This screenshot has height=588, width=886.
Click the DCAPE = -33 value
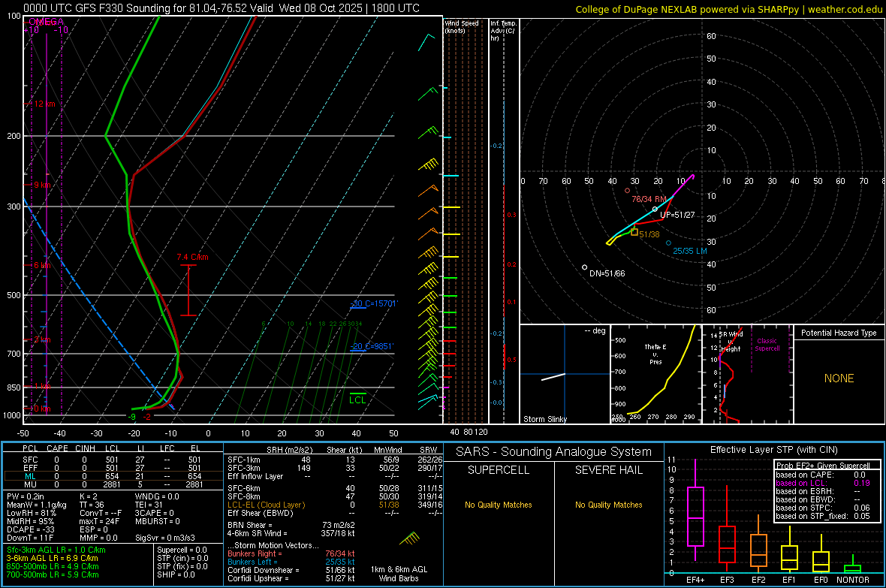point(30,529)
